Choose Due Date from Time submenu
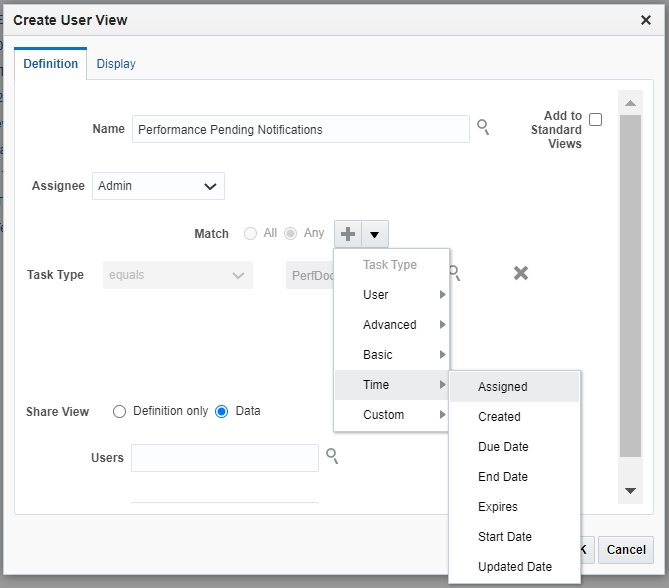The image size is (669, 588). pos(514,447)
